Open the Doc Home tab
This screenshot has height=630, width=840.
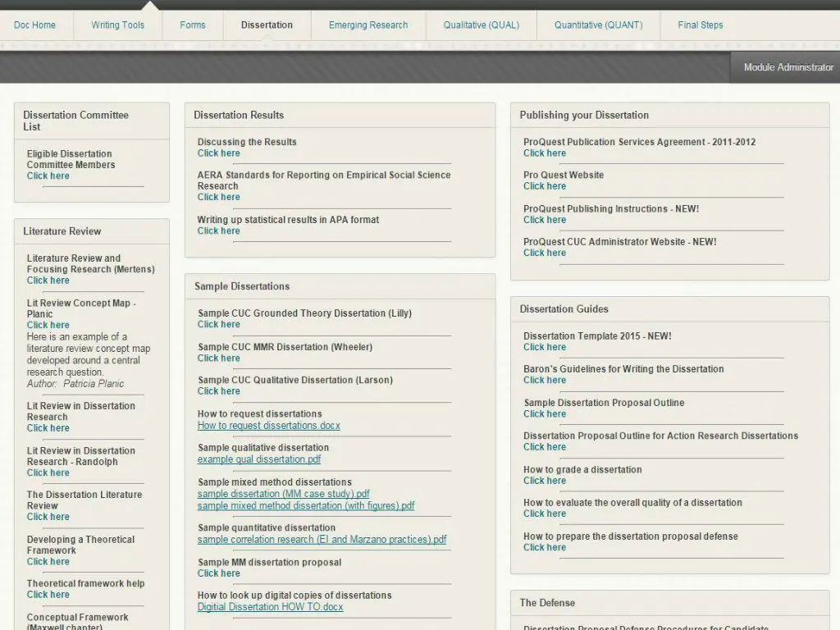click(x=34, y=25)
